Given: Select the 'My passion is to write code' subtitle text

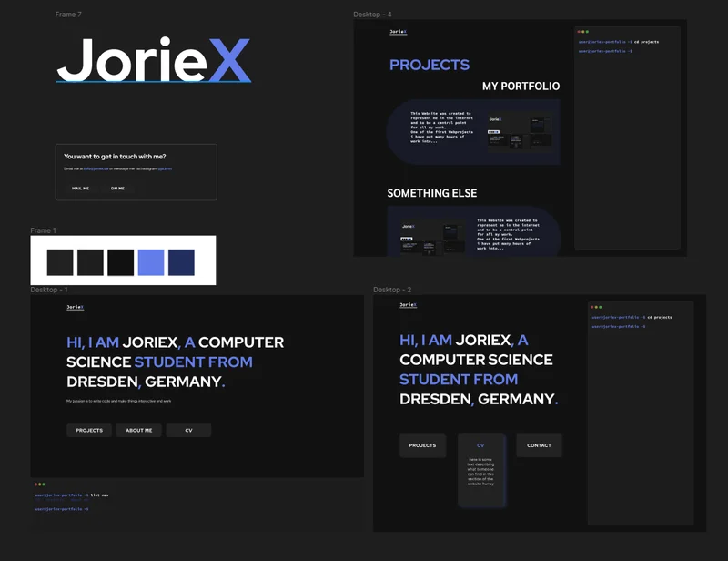Looking at the screenshot, I should coord(119,401).
